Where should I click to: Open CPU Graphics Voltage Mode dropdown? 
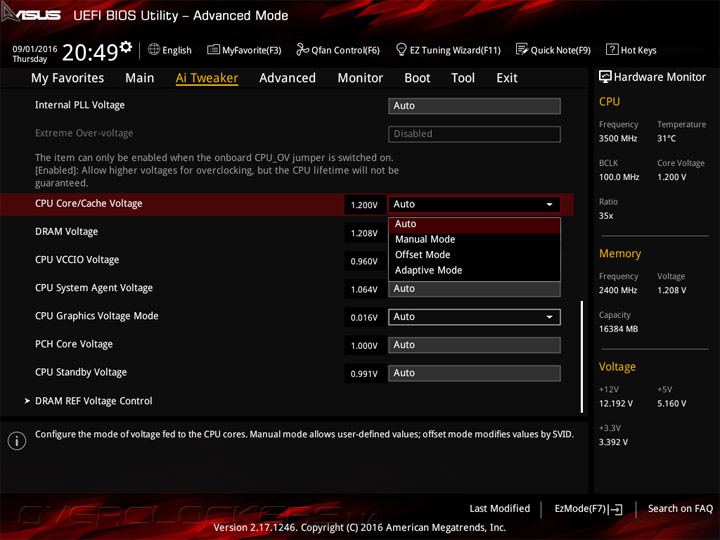coord(474,317)
